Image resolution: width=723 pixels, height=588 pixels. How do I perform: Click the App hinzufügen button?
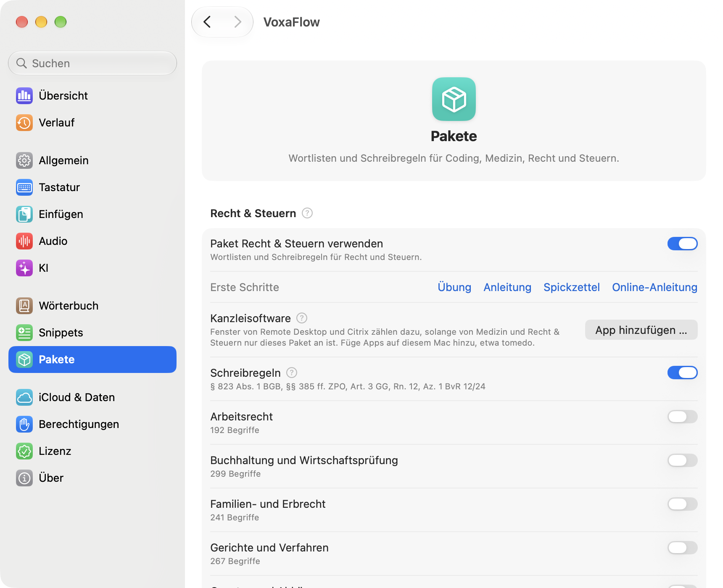pos(641,330)
